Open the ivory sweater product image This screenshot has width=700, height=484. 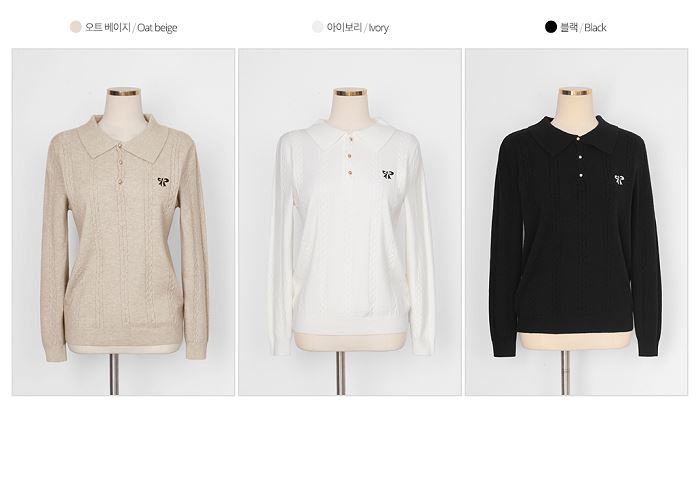[350, 222]
